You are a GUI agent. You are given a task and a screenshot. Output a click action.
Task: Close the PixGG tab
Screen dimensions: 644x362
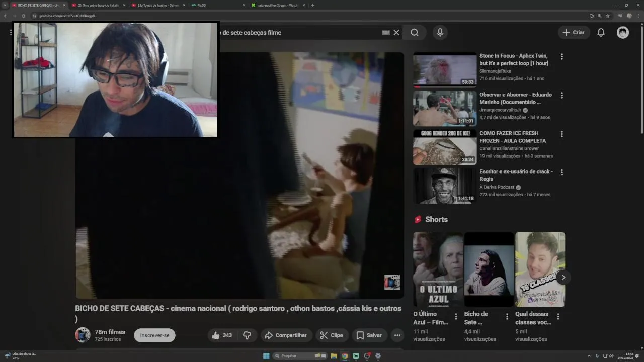(x=244, y=5)
